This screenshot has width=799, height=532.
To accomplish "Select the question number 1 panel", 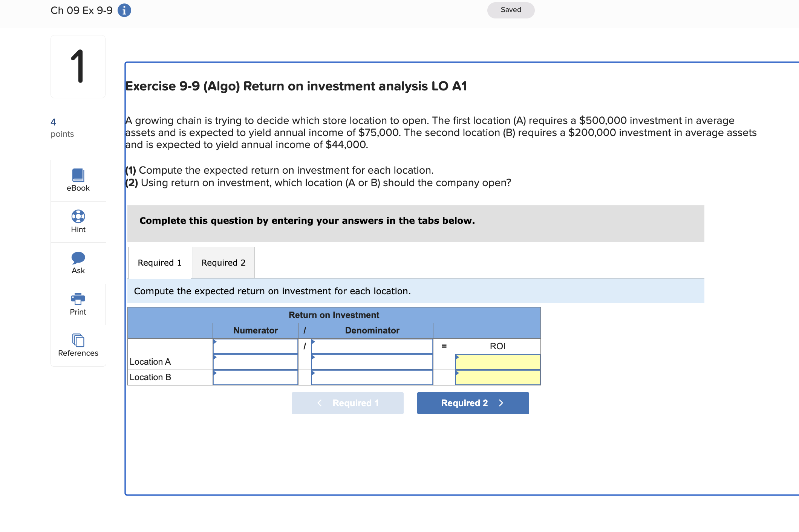I will (78, 66).
